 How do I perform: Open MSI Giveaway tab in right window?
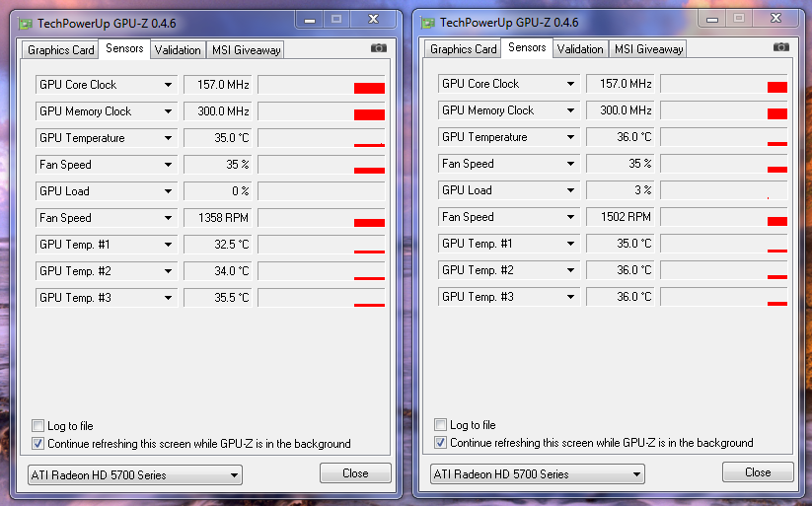648,49
